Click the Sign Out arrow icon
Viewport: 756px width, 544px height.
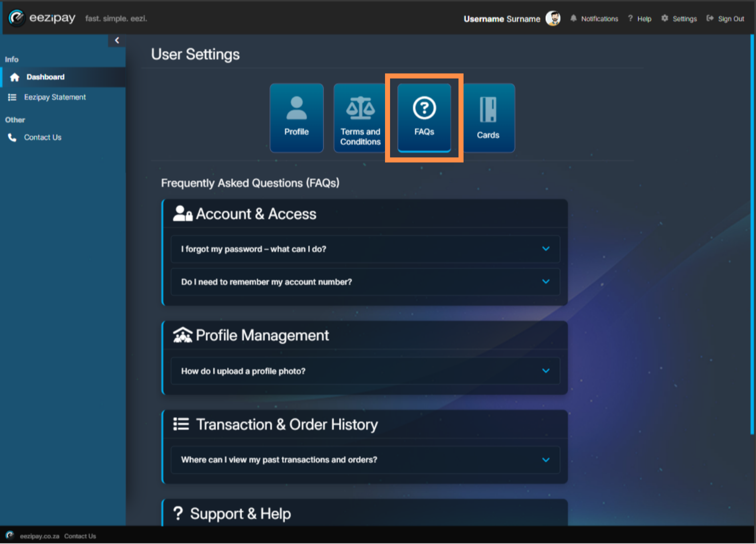710,19
